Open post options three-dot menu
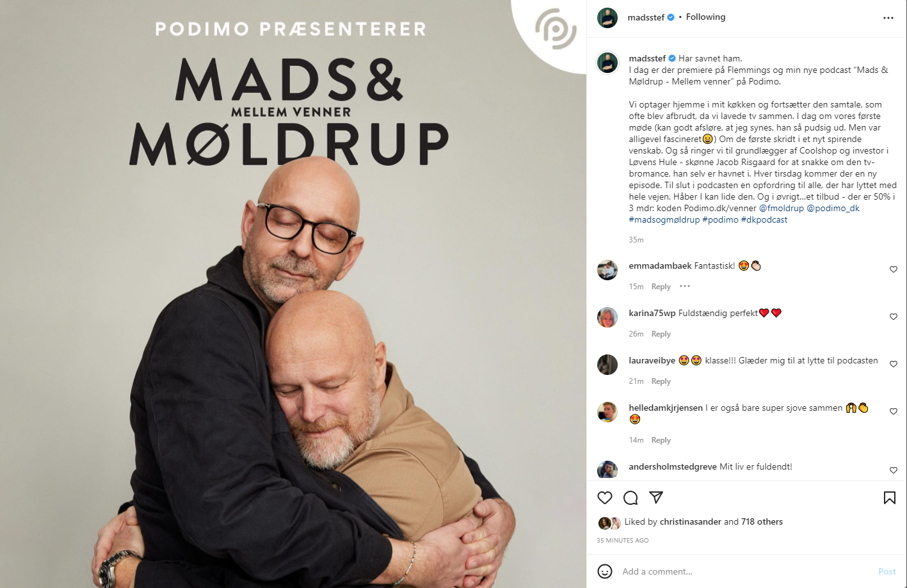Image resolution: width=907 pixels, height=588 pixels. (888, 18)
